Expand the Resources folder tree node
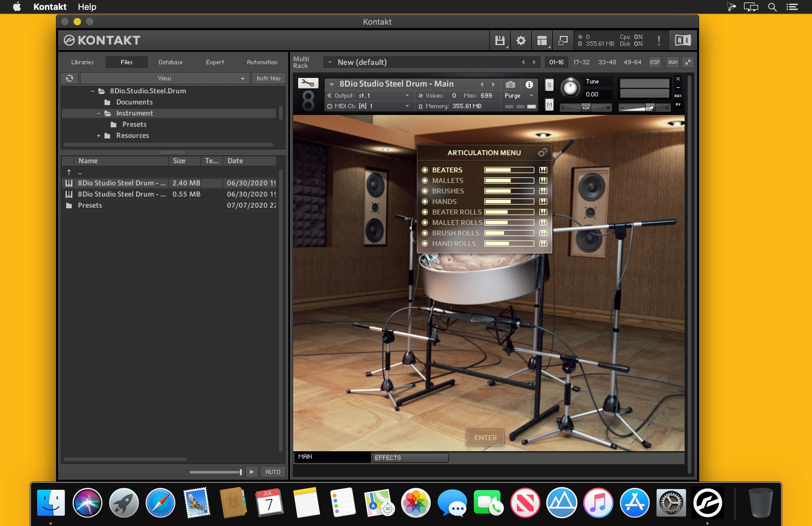 point(99,136)
